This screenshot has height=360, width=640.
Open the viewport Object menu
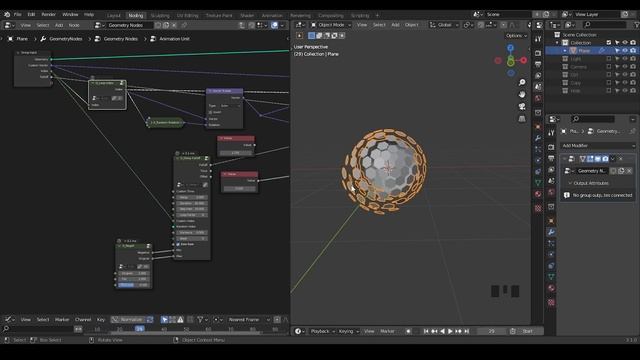(x=411, y=25)
